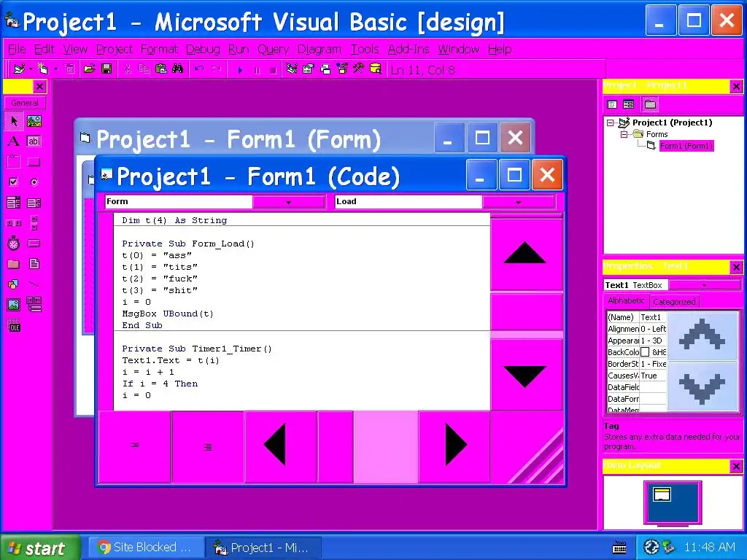Select the OLE control in the toolbox

14,326
